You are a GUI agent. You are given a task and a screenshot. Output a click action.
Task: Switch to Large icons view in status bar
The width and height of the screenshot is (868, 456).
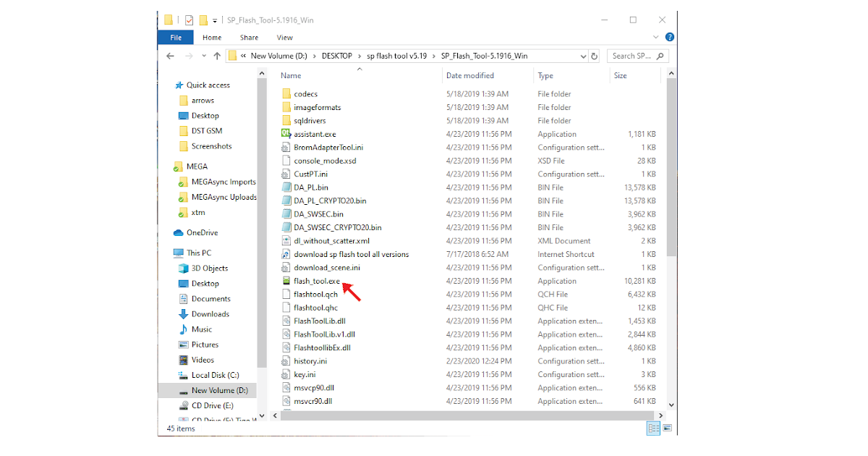click(x=668, y=428)
